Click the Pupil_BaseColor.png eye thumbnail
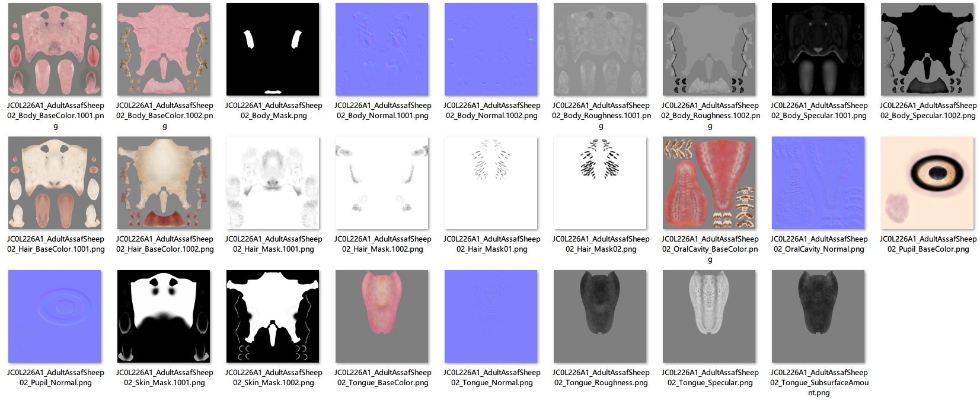The height and width of the screenshot is (403, 980). coord(927,183)
